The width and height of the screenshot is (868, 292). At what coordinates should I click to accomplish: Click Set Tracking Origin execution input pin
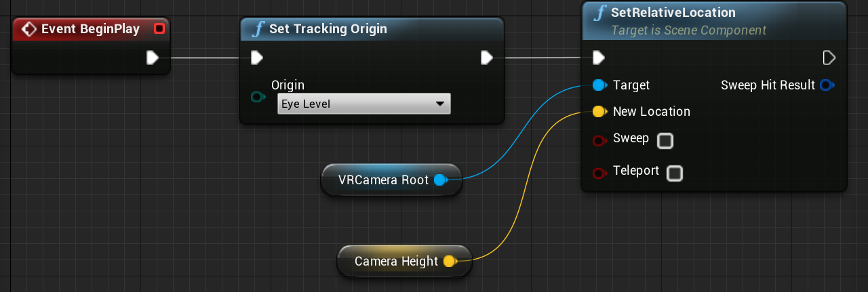click(256, 58)
